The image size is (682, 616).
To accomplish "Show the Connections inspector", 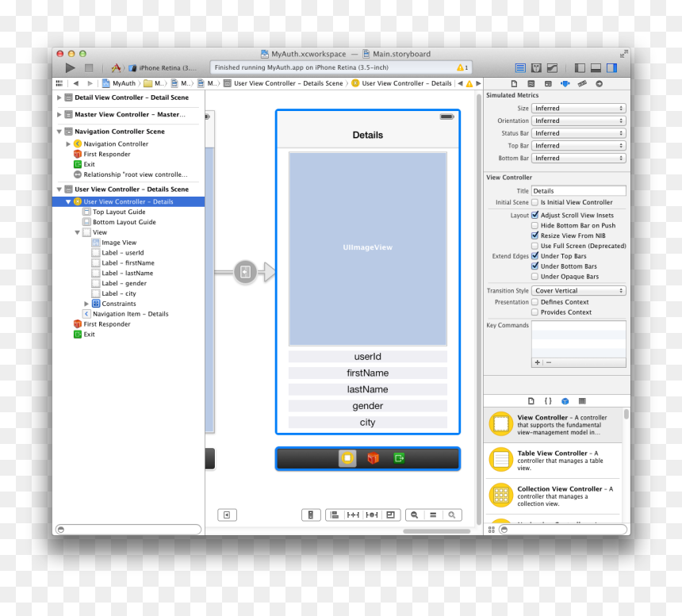I will tap(600, 83).
